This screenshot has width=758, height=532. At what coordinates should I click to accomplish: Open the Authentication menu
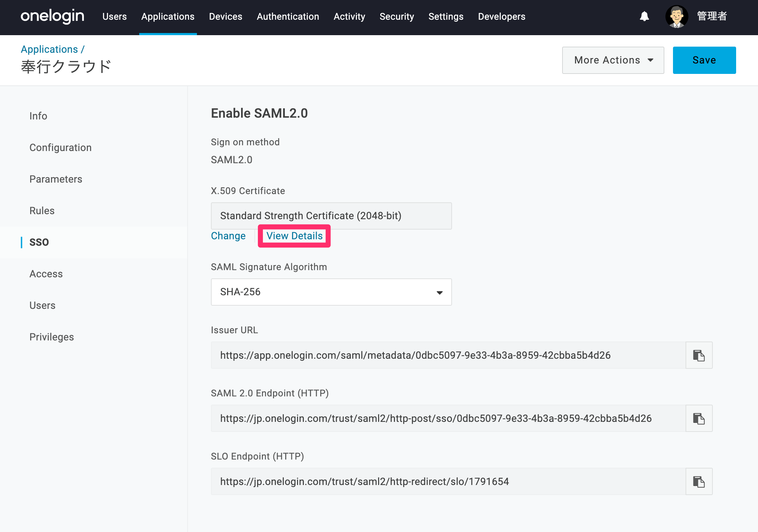(288, 17)
